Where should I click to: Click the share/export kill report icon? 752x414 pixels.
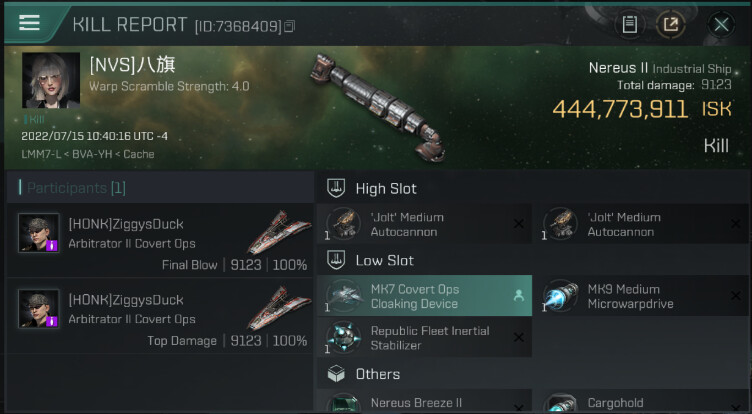(671, 24)
